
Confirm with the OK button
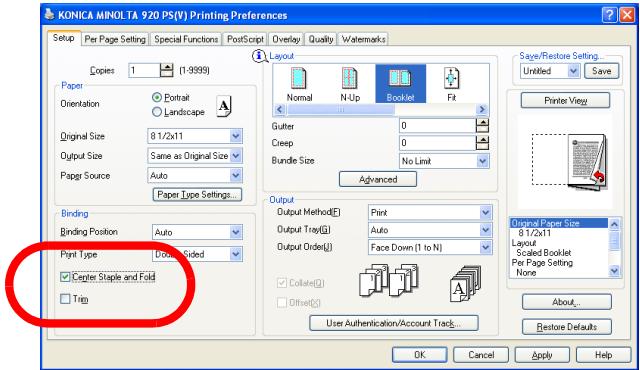(x=420, y=355)
